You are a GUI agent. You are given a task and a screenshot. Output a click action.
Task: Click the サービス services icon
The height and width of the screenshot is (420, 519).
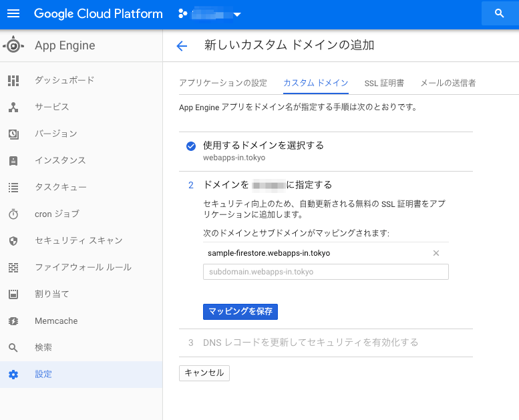(x=13, y=108)
